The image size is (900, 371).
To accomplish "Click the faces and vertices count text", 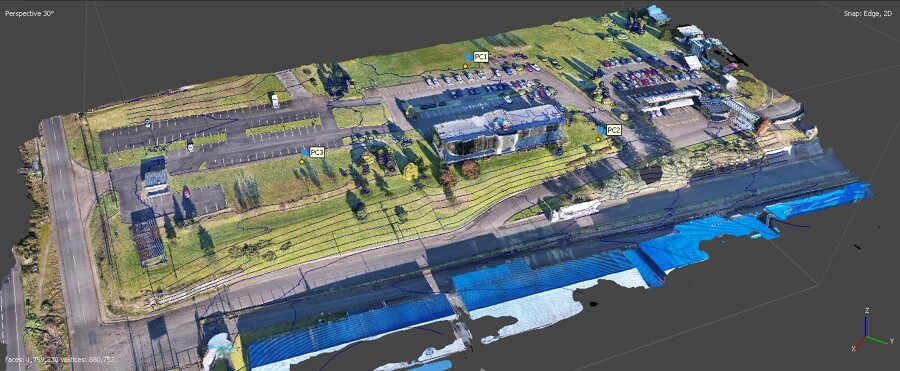I will click(60, 360).
